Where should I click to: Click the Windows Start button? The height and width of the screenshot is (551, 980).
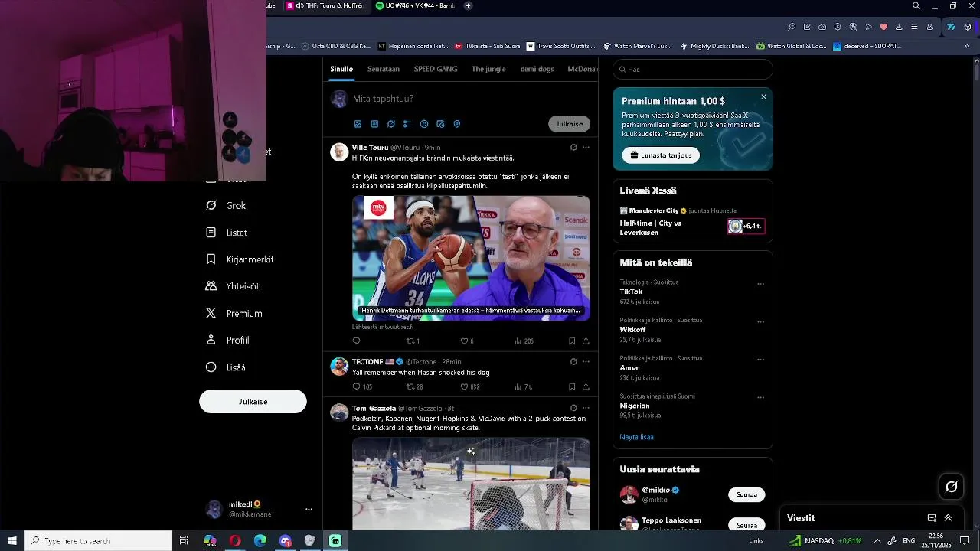(x=12, y=541)
